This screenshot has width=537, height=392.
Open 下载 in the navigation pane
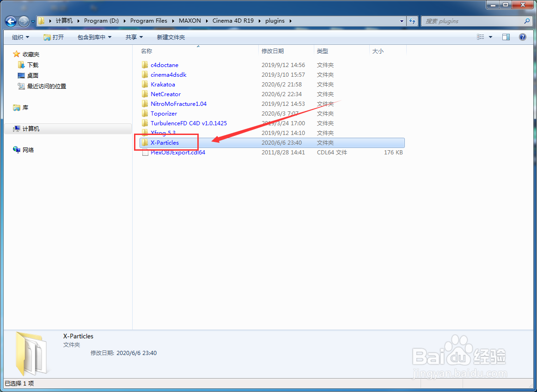33,65
